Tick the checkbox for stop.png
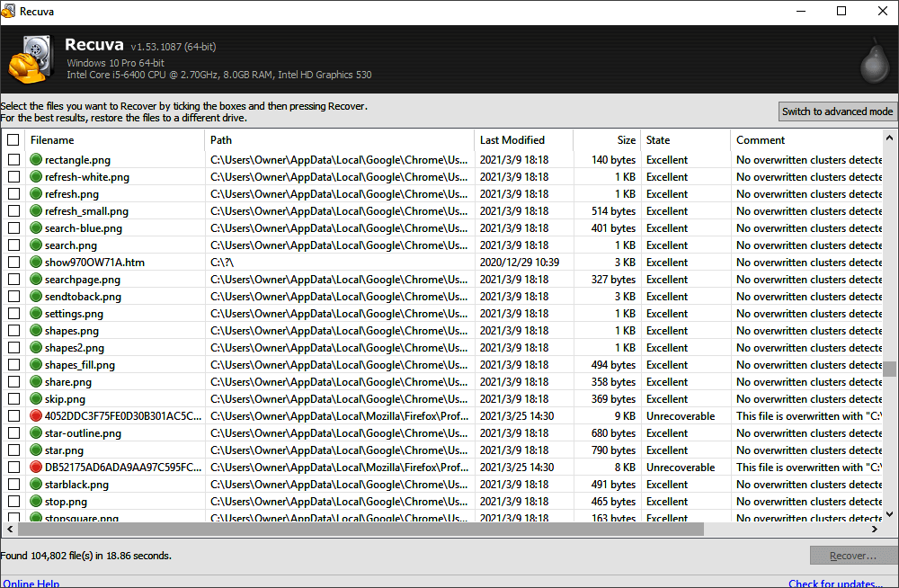The image size is (899, 588). tap(13, 501)
